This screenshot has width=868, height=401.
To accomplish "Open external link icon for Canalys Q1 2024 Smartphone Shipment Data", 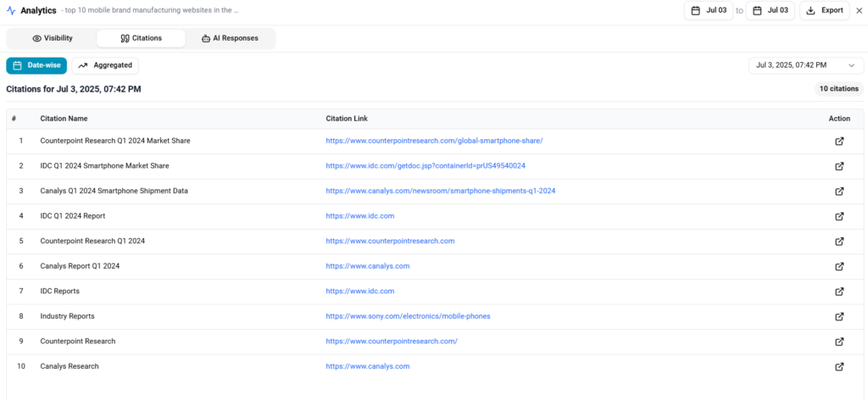I will point(839,191).
